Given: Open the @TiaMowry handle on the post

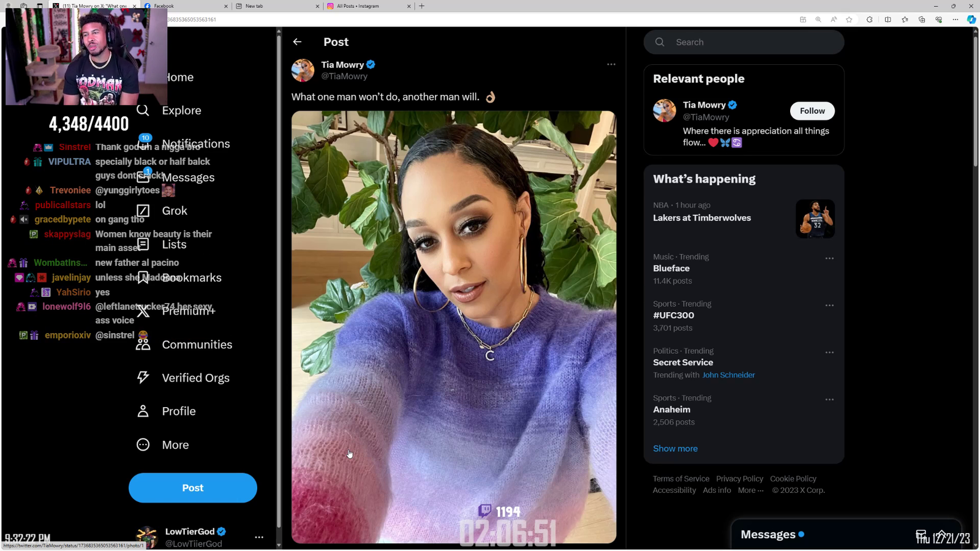Looking at the screenshot, I should point(344,77).
